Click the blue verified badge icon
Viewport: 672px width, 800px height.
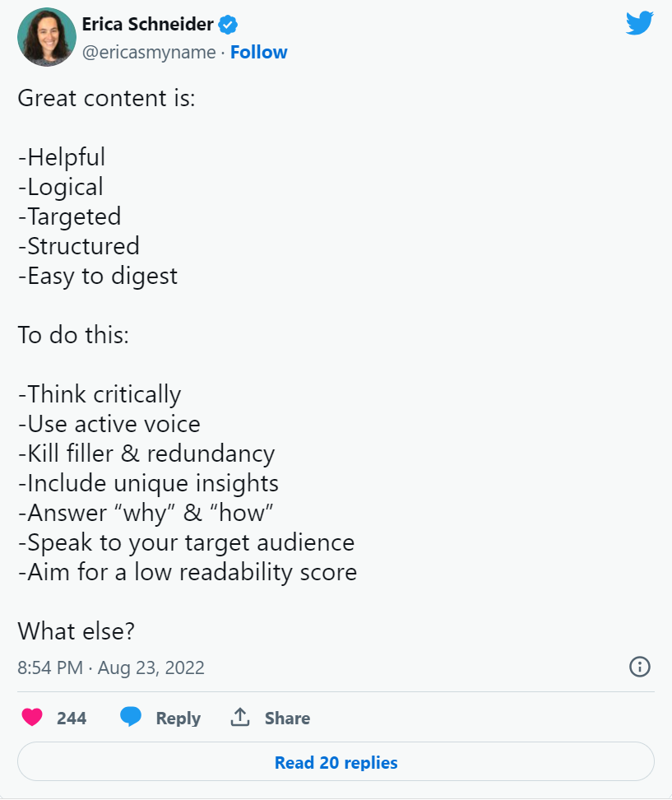228,25
